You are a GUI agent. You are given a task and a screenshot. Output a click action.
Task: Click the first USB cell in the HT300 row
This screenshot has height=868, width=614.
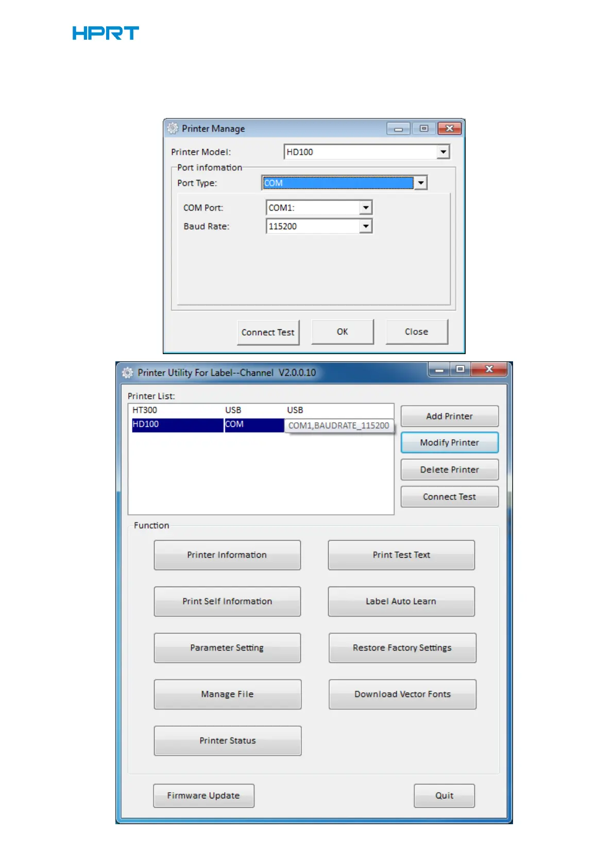click(233, 410)
